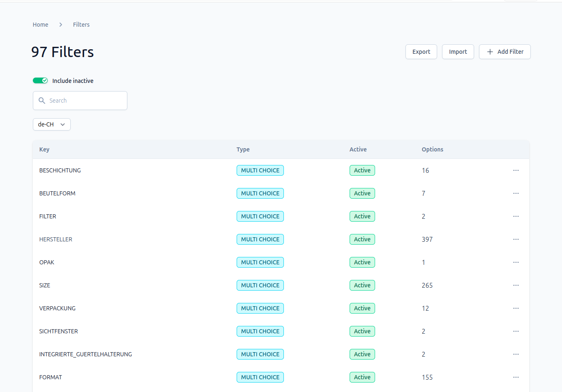Click options count 155 in FORMAT row
The image size is (562, 392).
(x=427, y=377)
